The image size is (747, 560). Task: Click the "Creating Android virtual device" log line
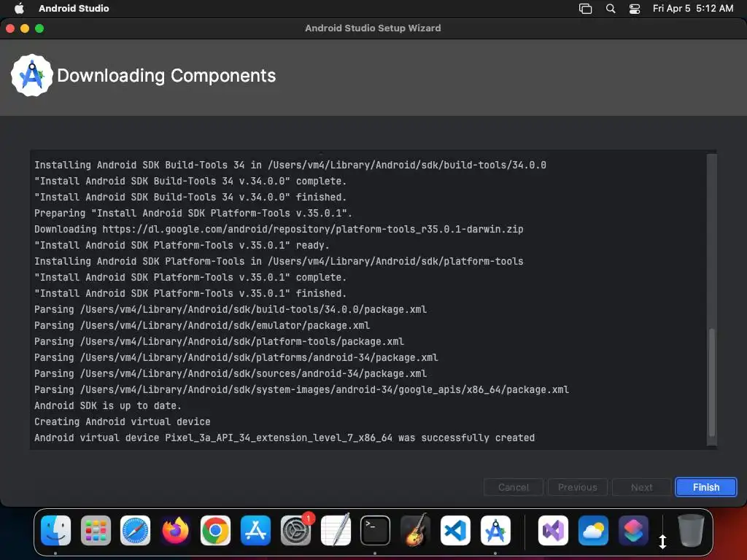click(122, 421)
